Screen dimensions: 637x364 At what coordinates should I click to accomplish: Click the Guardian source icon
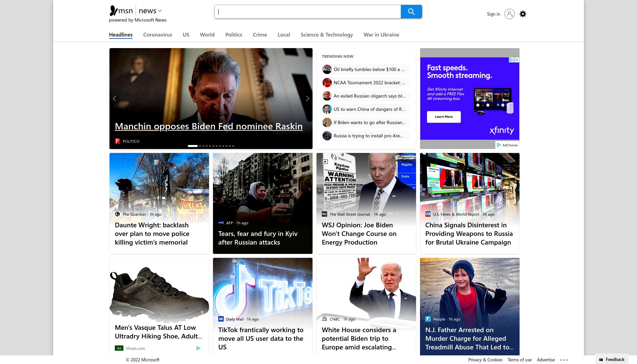[117, 214]
